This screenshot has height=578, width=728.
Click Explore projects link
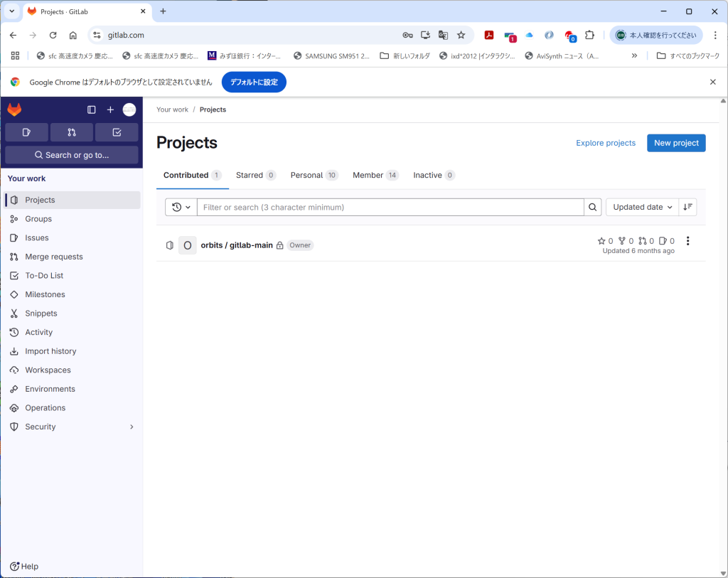click(606, 143)
